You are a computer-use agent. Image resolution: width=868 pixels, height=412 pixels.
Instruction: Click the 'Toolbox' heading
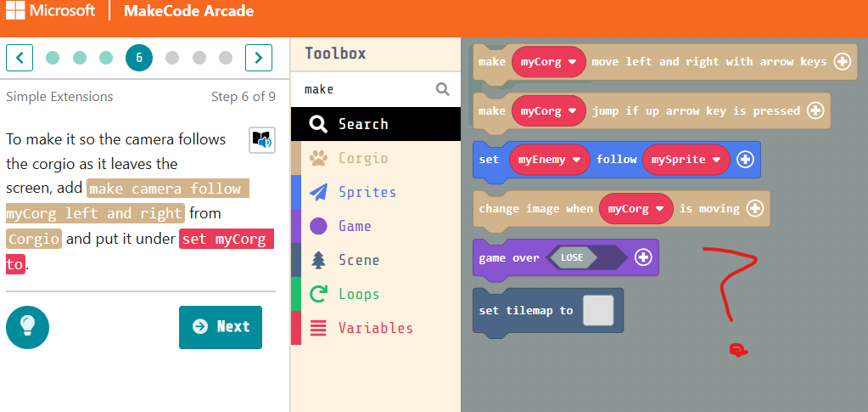tap(335, 54)
